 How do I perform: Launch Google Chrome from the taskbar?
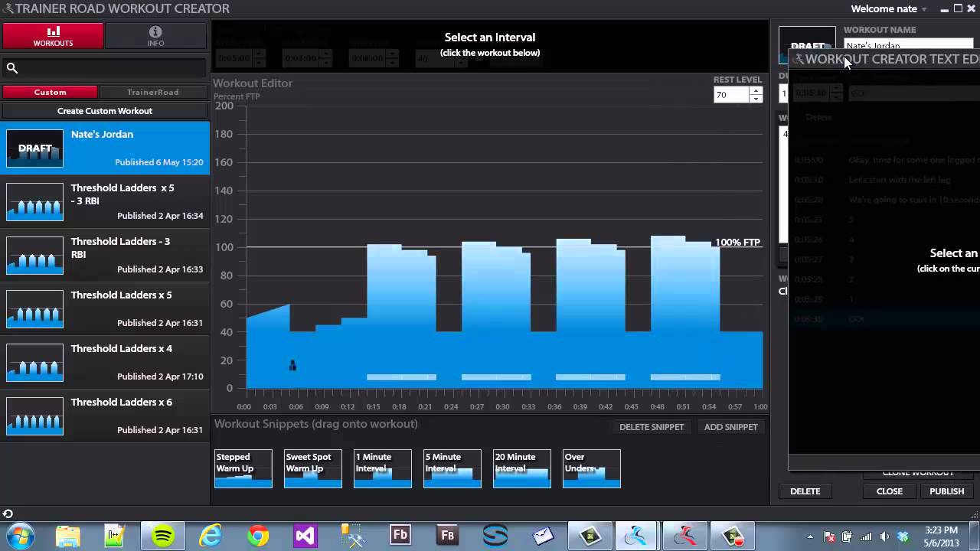(x=258, y=536)
